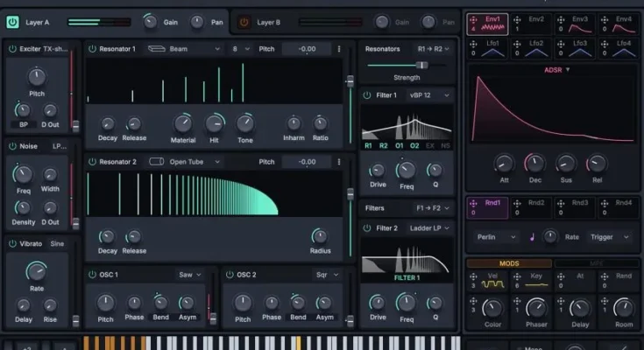Screen dimensions: 644x350
Task: Toggle Filter 2 power icon
Action: click(367, 228)
